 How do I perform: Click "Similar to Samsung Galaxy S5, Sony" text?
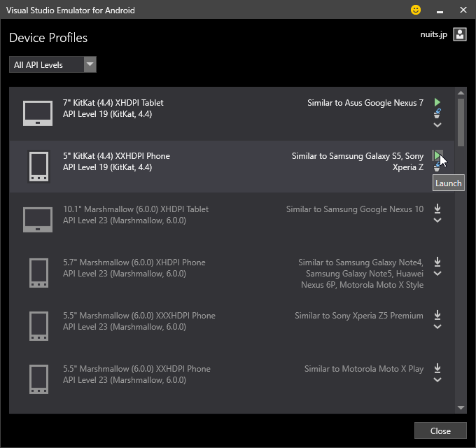point(357,155)
